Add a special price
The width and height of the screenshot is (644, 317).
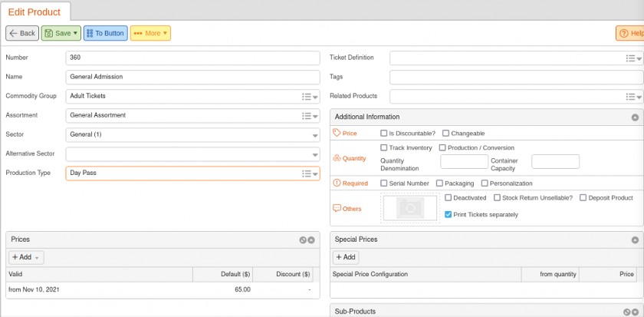[346, 257]
